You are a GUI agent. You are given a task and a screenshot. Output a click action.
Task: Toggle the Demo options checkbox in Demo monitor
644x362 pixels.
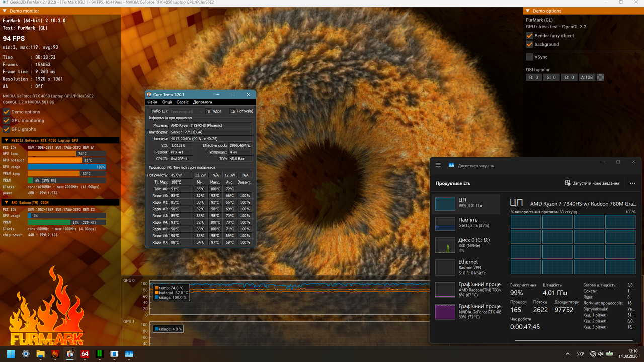tap(7, 112)
